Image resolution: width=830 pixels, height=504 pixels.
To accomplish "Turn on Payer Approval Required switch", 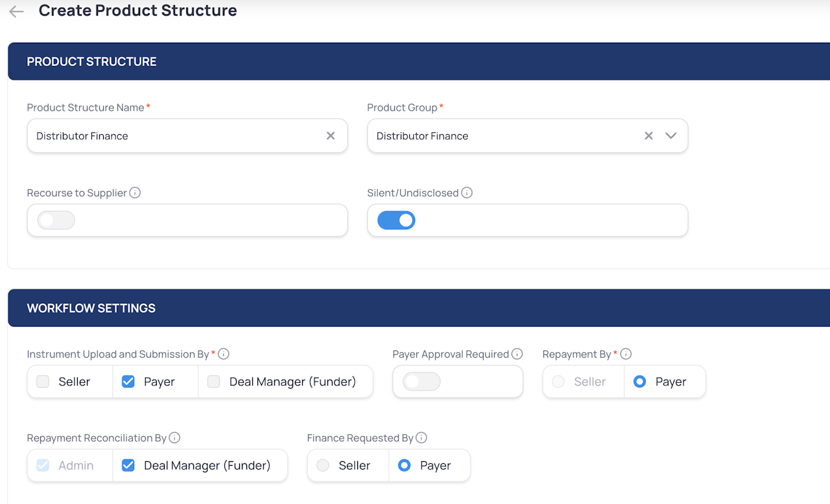I will 421,382.
